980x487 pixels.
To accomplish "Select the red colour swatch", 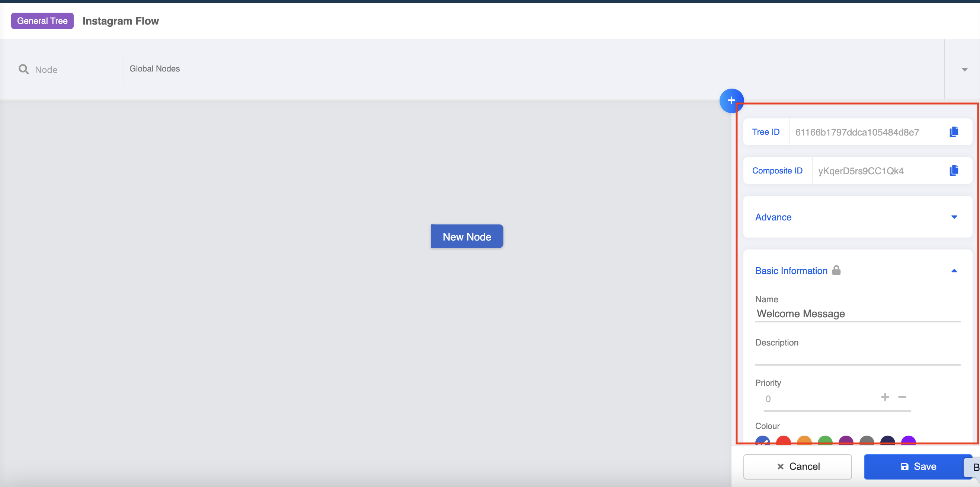I will click(x=783, y=441).
